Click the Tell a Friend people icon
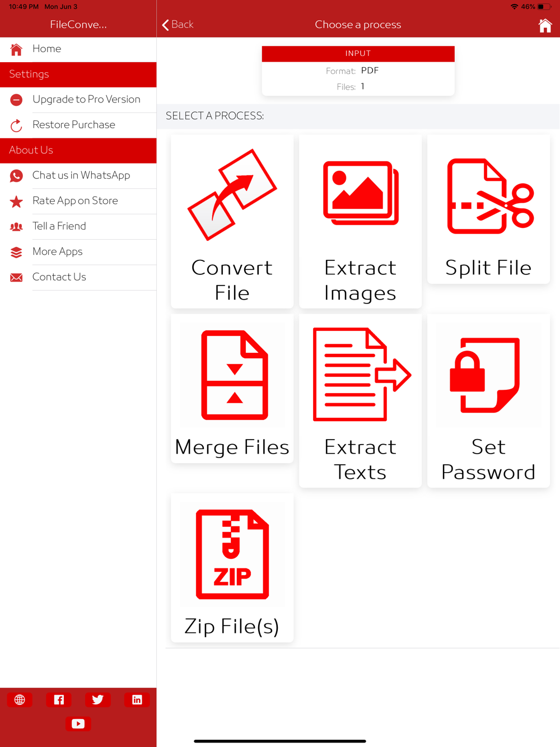Screen dimensions: 560x747 [16, 227]
